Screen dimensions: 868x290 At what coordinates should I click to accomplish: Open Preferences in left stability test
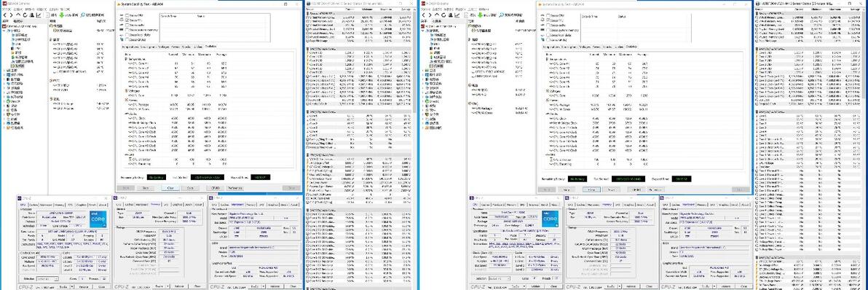point(234,188)
